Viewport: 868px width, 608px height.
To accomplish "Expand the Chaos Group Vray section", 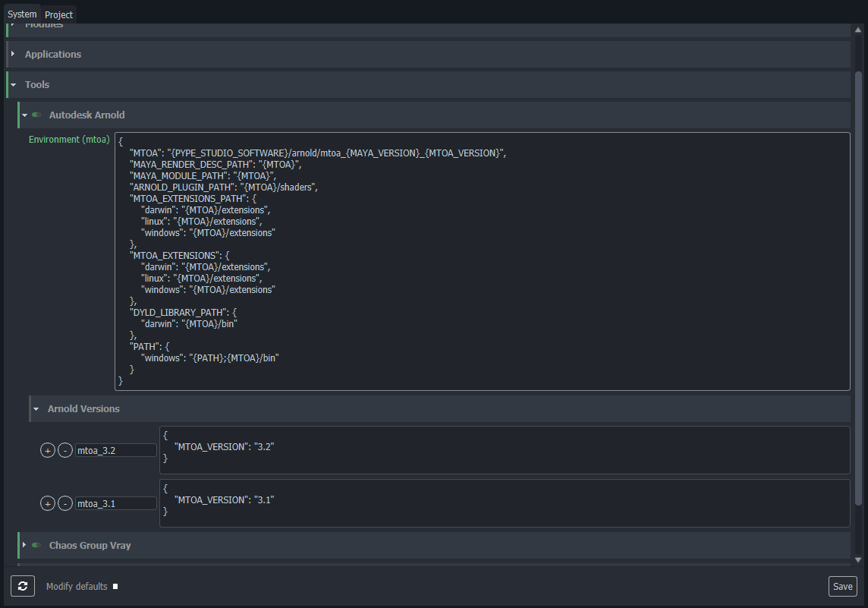I will pos(24,545).
